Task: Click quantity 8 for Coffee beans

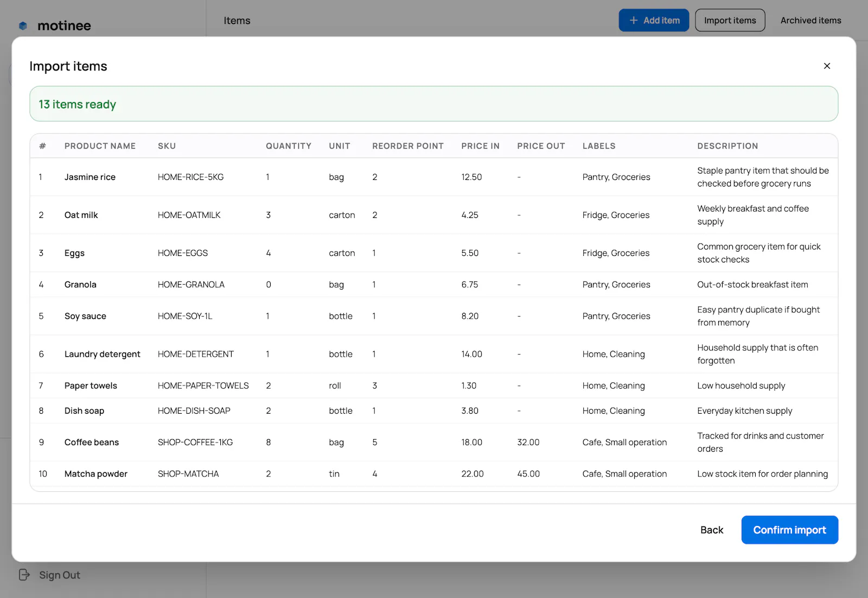Action: point(268,442)
